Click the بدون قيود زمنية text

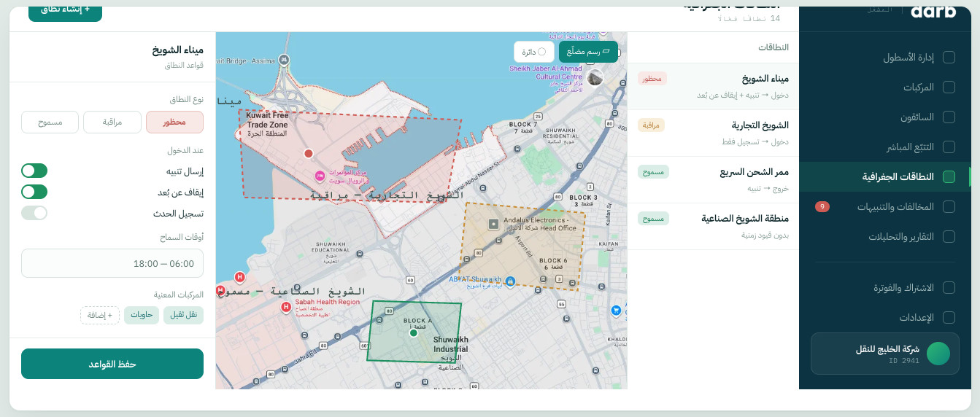[765, 235]
